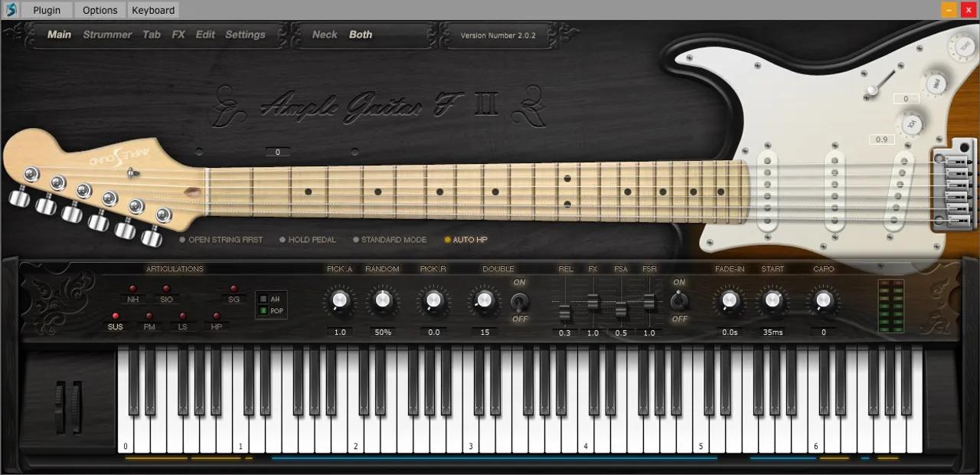Click the PICK.A knob
980x475 pixels.
[340, 301]
